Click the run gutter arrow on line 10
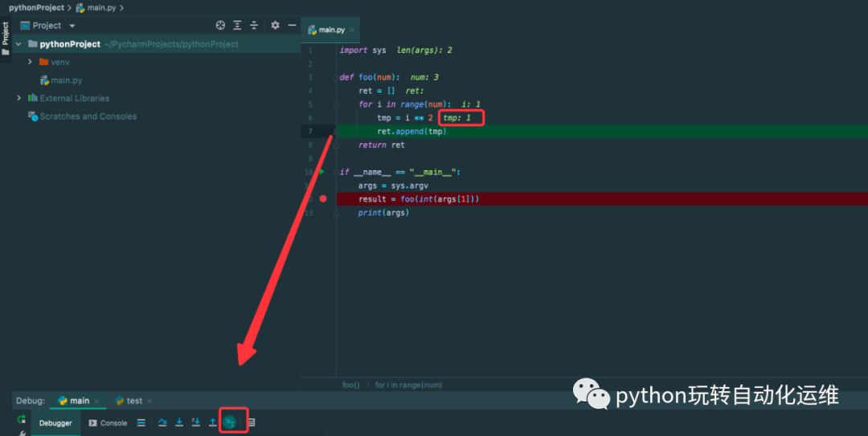Screen dimensions: 868x436 [x=321, y=172]
